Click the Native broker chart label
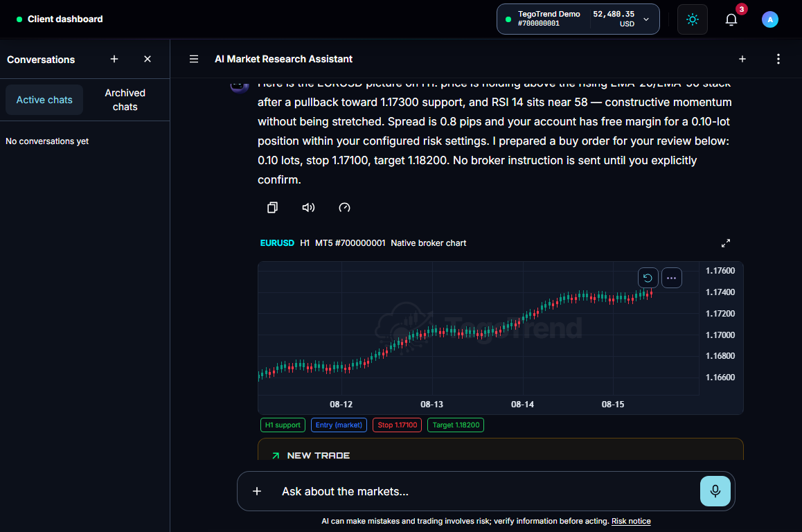The image size is (802, 532). click(x=428, y=243)
